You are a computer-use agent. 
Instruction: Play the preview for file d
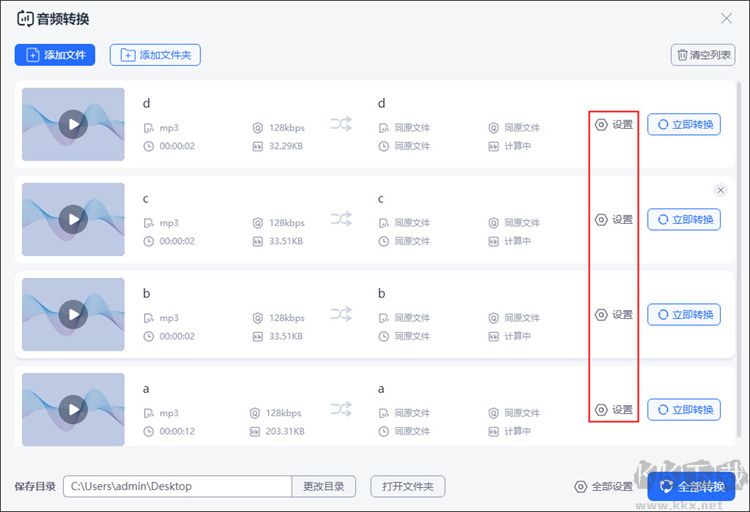coord(72,124)
